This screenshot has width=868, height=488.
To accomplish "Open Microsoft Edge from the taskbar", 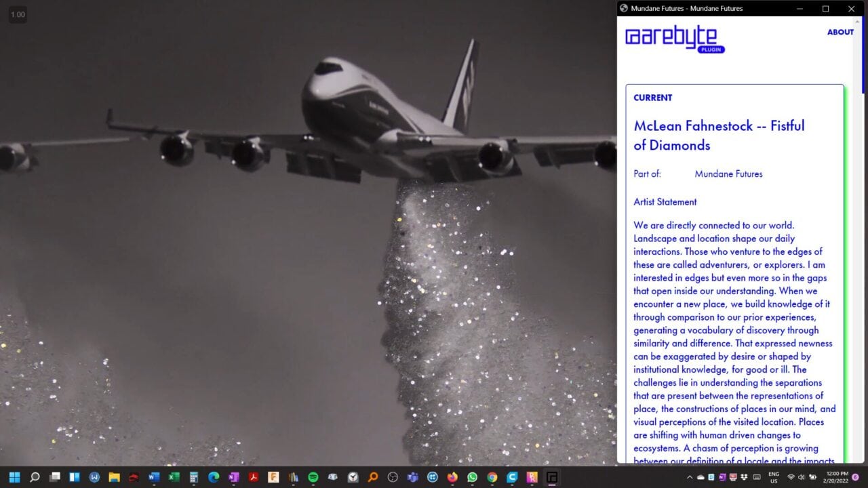I will (214, 477).
